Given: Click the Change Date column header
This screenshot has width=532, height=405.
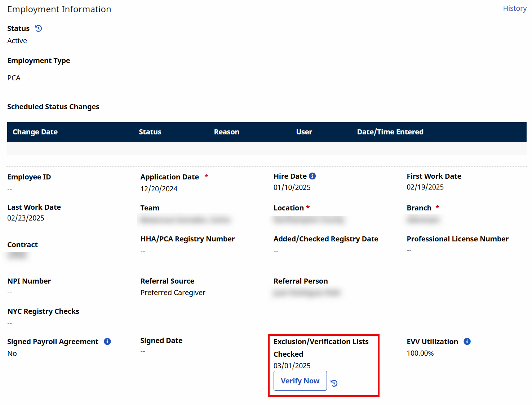Looking at the screenshot, I should (x=35, y=132).
